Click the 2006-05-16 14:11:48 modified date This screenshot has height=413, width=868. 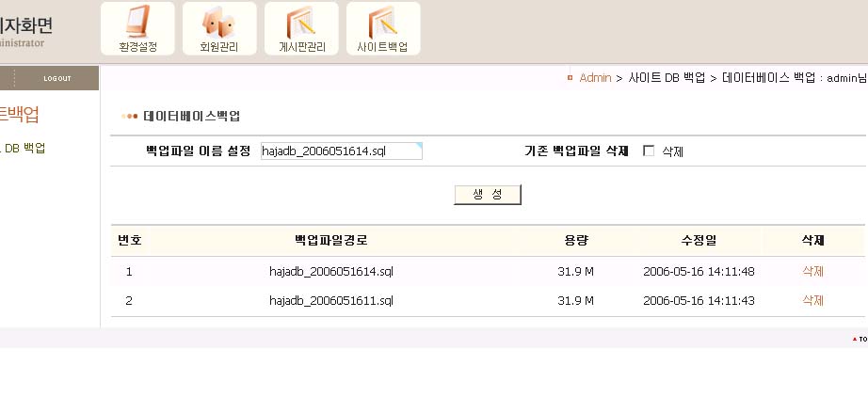click(x=699, y=272)
